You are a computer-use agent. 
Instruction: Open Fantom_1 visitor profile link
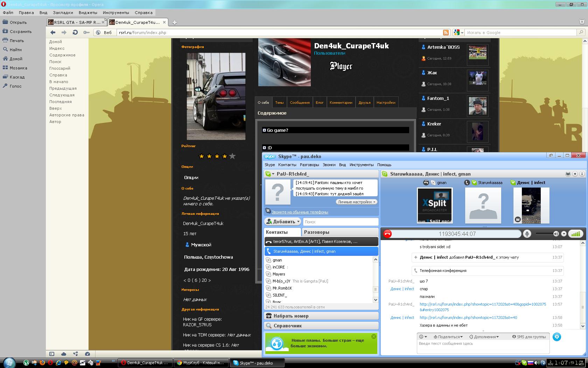coord(438,98)
